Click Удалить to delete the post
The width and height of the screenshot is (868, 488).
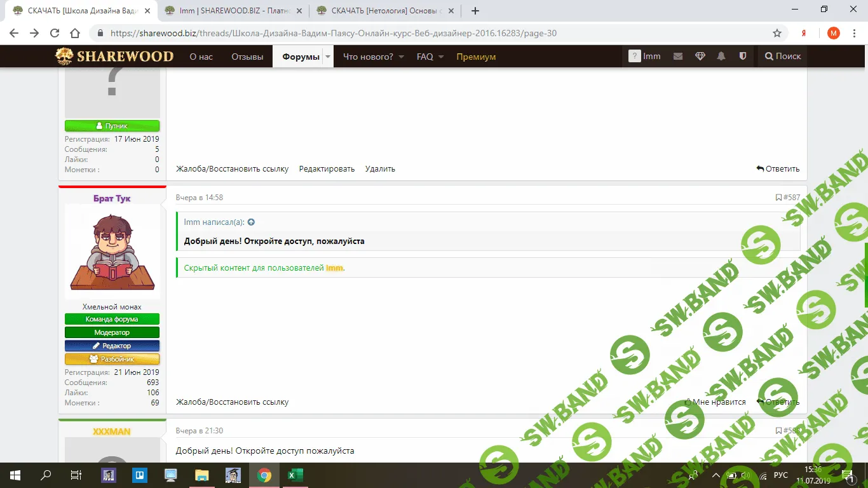pos(380,169)
